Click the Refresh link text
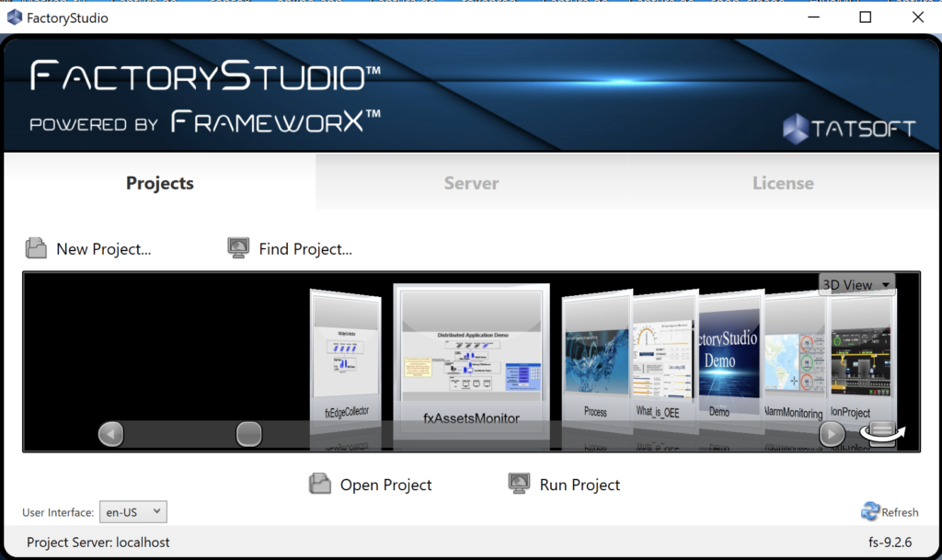The height and width of the screenshot is (560, 942). click(x=900, y=512)
